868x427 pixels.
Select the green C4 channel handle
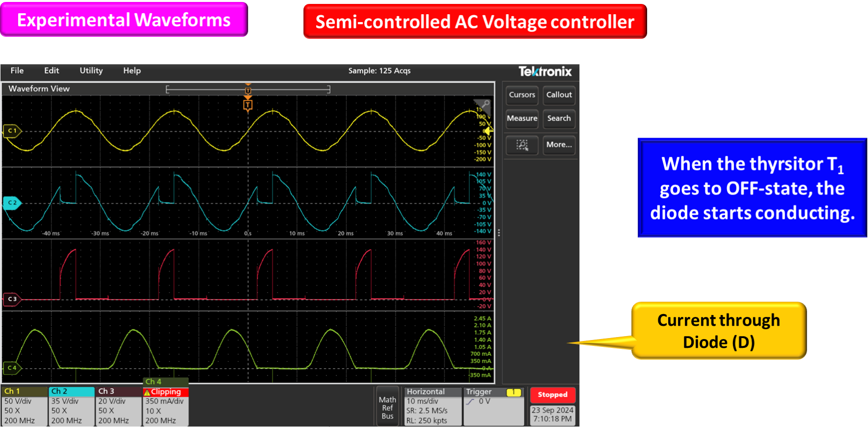coord(12,368)
